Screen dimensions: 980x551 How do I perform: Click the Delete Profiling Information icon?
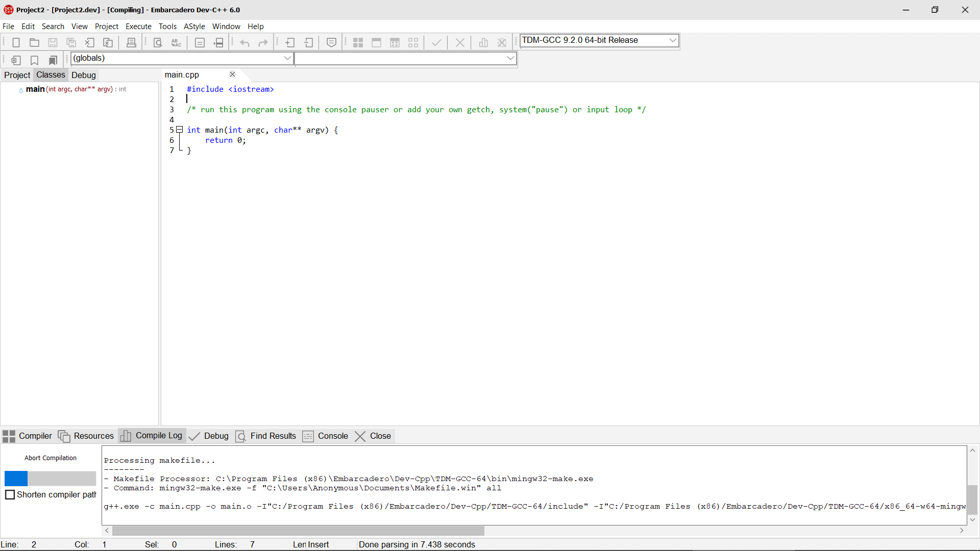coord(502,43)
